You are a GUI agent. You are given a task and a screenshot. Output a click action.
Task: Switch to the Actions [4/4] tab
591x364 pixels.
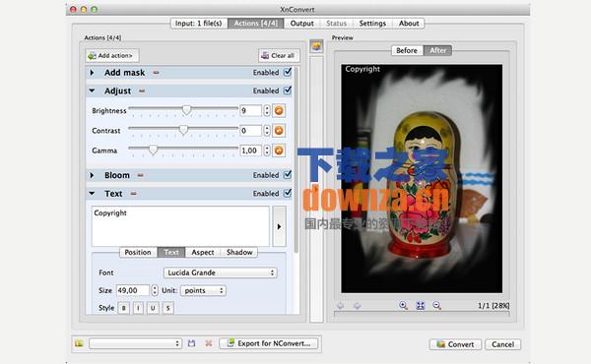(256, 24)
